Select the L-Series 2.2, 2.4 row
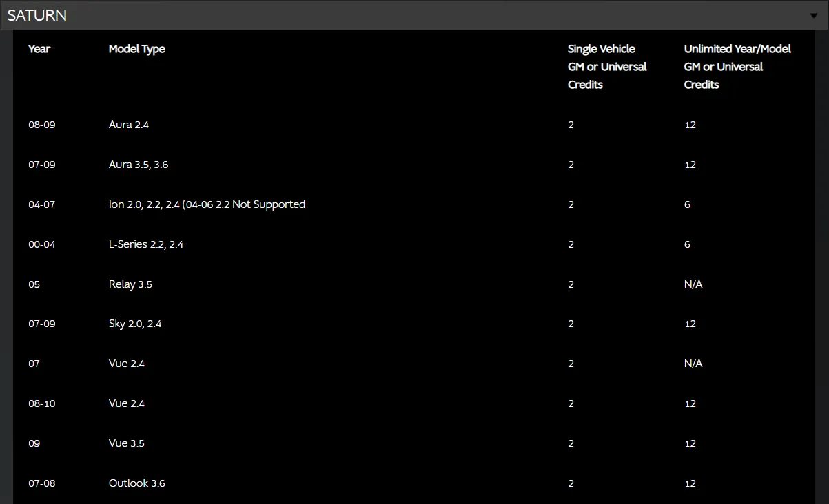829x504 pixels. [x=146, y=244]
